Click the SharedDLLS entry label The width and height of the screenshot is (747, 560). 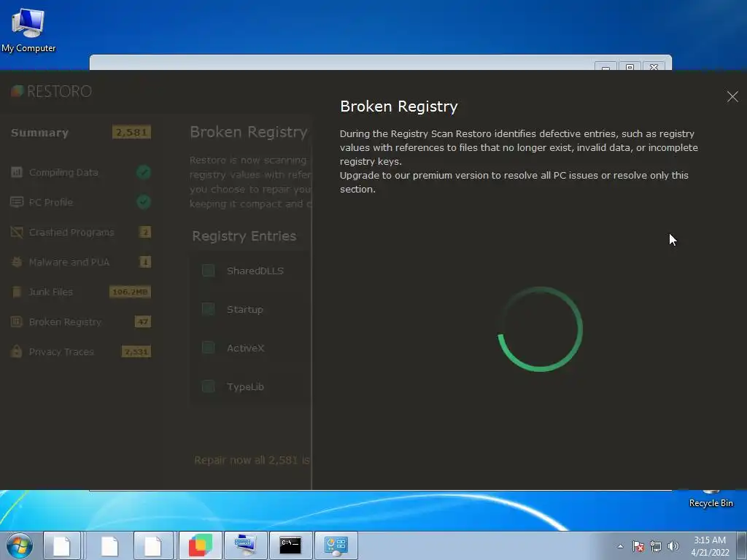(255, 271)
